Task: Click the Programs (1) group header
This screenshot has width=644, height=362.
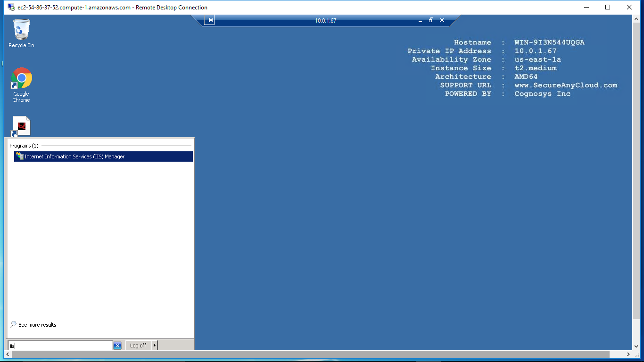Action: point(24,146)
